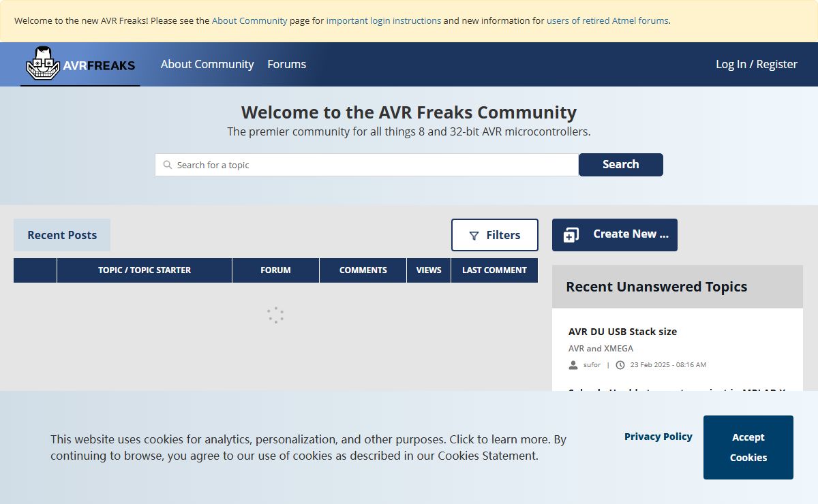Screen dimensions: 818x504
Task: Click the AVR Freaks logo
Action: [x=80, y=63]
